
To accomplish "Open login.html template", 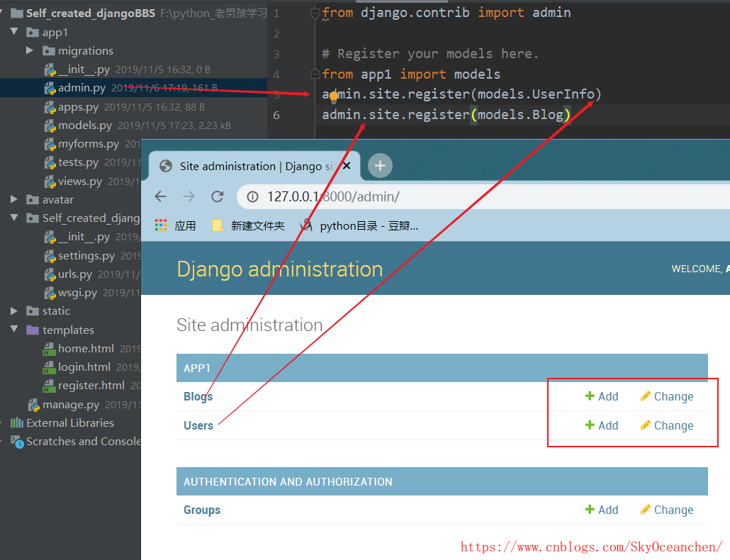I will click(x=84, y=367).
